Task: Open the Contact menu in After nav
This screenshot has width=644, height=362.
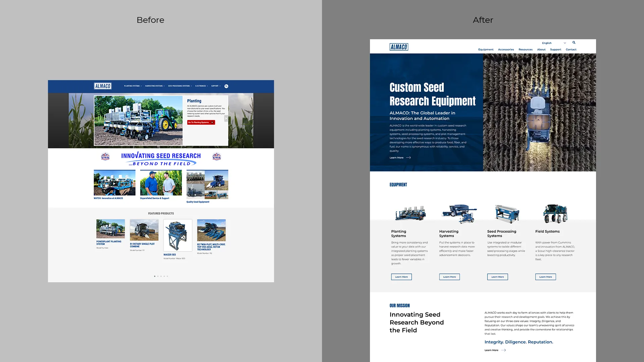Action: (571, 50)
